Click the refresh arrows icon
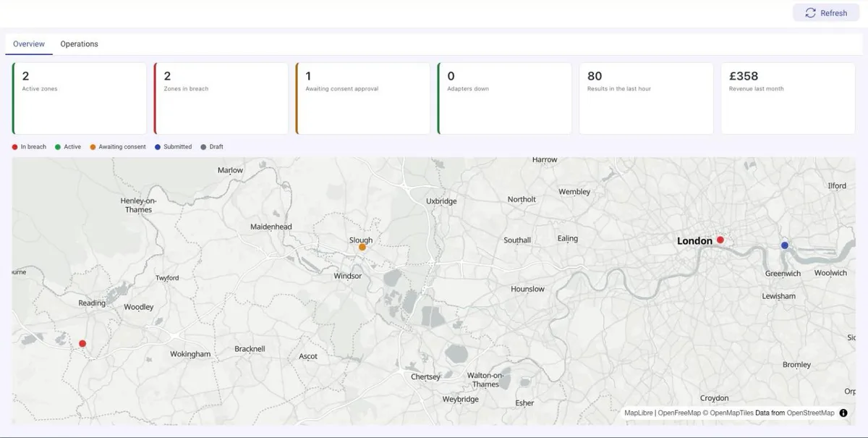This screenshot has height=438, width=868. click(x=810, y=12)
